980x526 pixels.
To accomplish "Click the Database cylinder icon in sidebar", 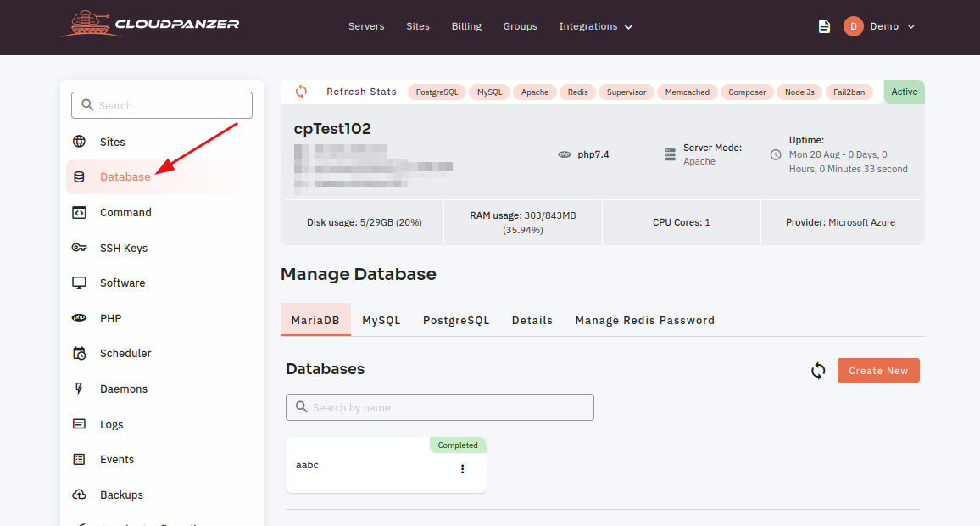I will pyautogui.click(x=80, y=177).
